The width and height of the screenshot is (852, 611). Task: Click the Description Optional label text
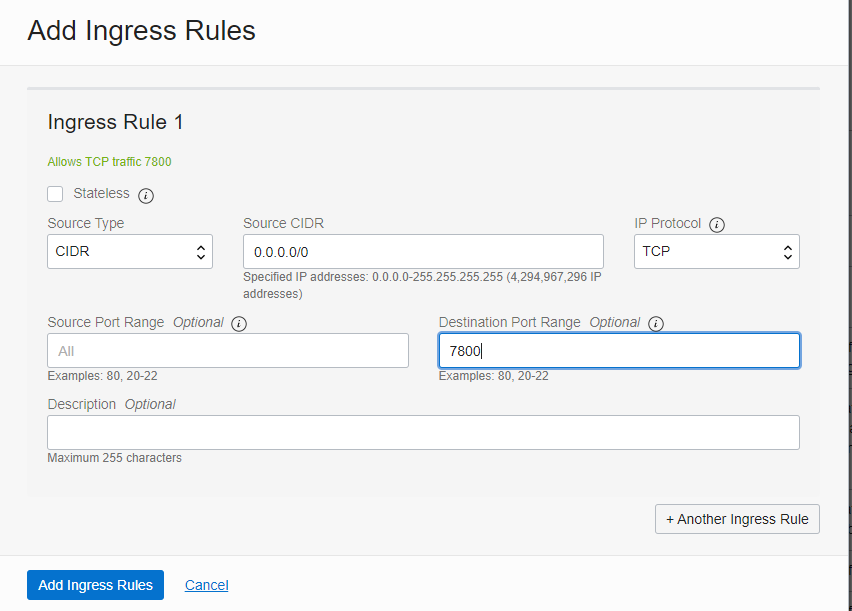(x=111, y=404)
